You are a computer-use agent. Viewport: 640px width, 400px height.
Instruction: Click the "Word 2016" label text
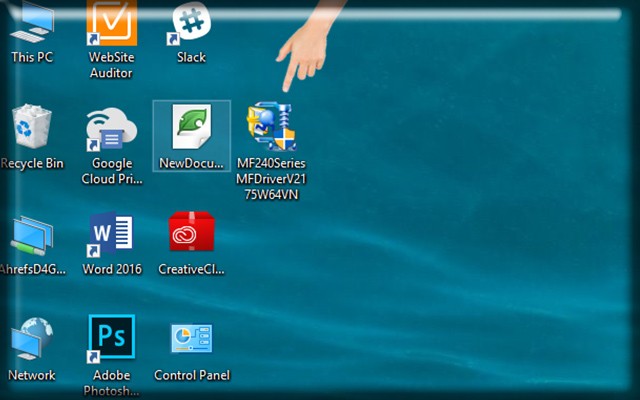pos(112,269)
